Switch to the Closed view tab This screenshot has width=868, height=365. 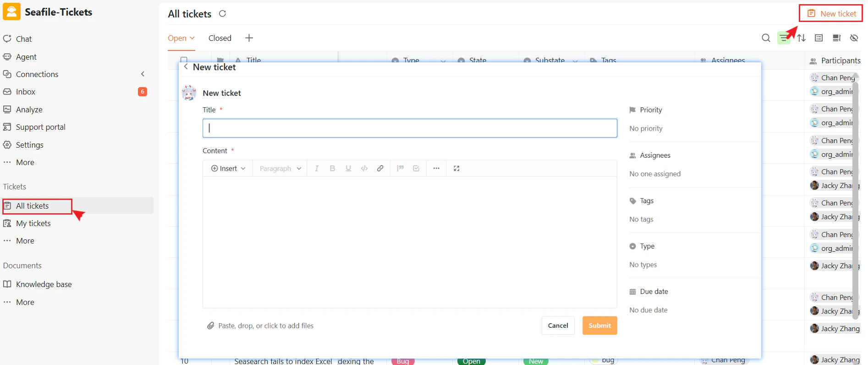pyautogui.click(x=220, y=38)
